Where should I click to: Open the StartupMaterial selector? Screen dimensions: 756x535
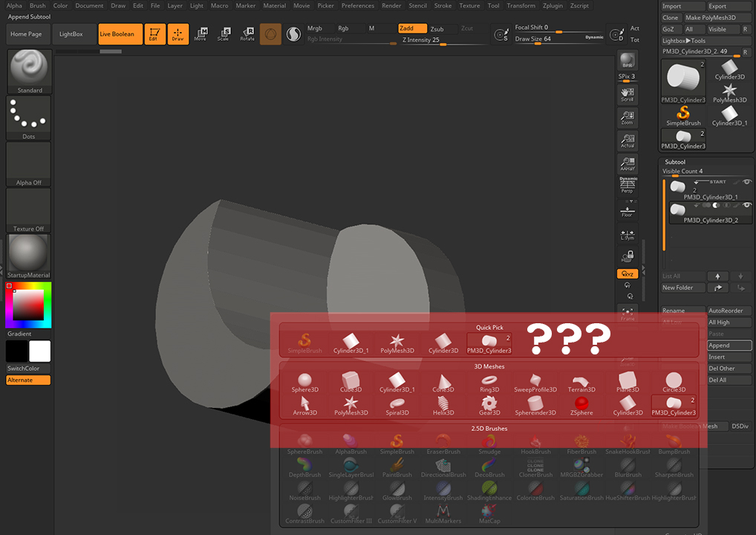pyautogui.click(x=28, y=256)
